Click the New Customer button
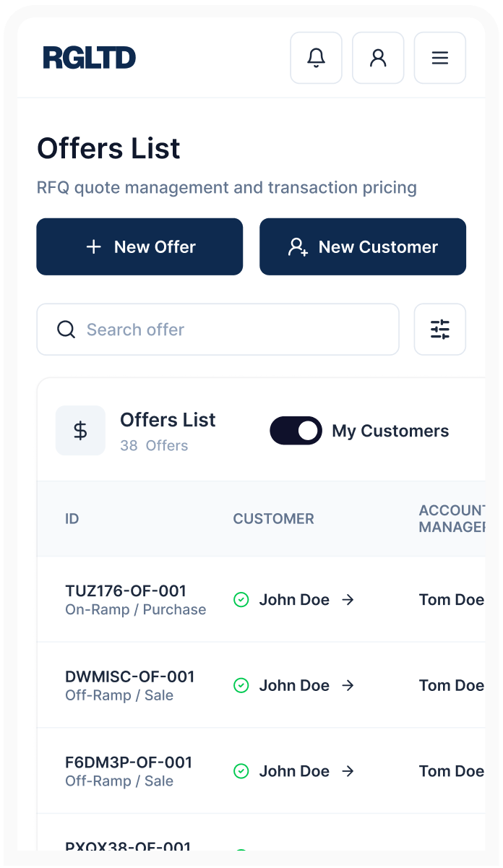 pyautogui.click(x=363, y=246)
